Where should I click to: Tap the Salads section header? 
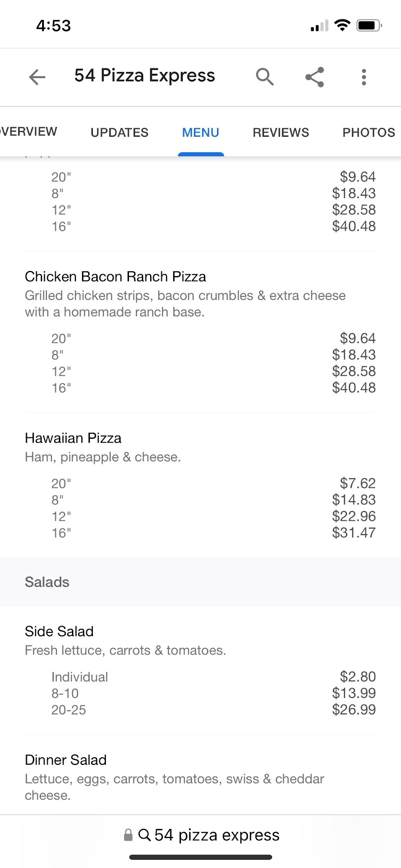tap(47, 582)
